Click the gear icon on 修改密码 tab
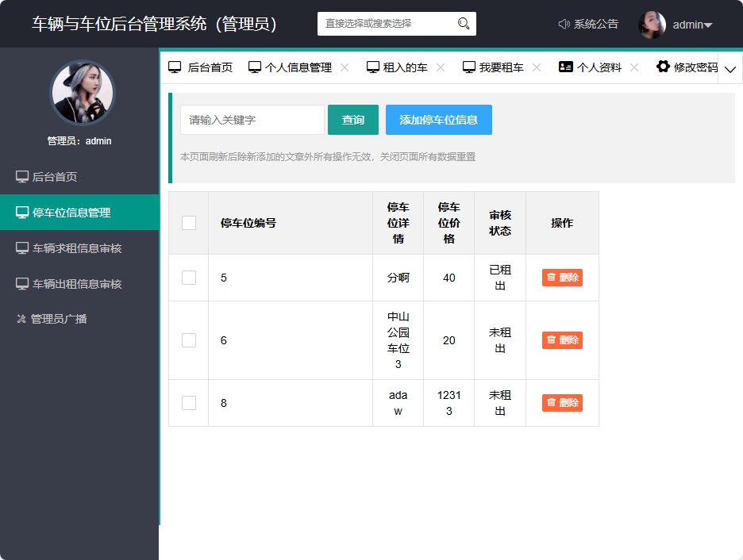 661,67
